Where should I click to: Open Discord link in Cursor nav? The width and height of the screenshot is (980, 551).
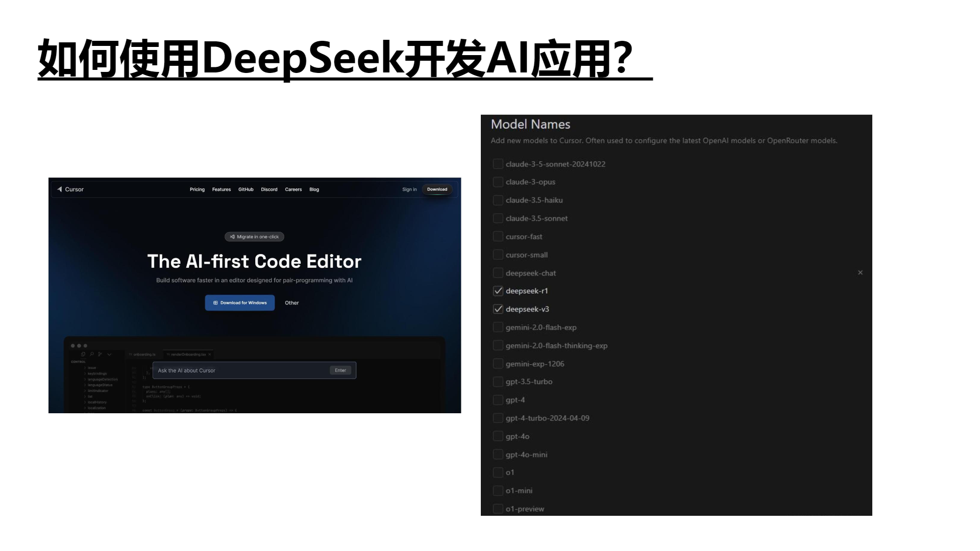(x=269, y=189)
